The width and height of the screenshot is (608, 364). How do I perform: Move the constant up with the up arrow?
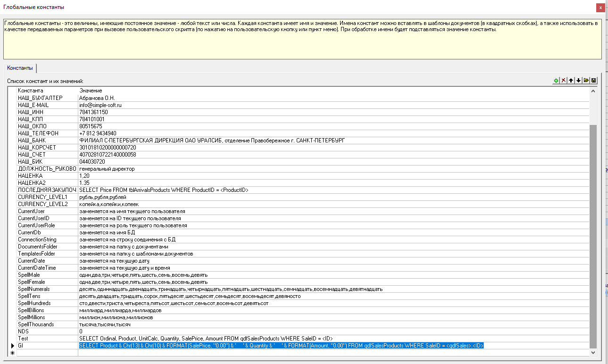(x=571, y=81)
